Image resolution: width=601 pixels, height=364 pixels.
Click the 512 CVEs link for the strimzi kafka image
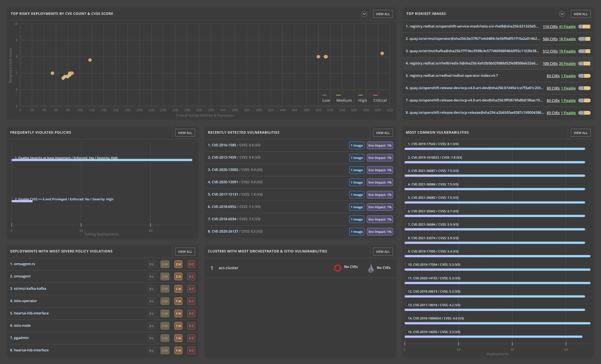point(550,51)
